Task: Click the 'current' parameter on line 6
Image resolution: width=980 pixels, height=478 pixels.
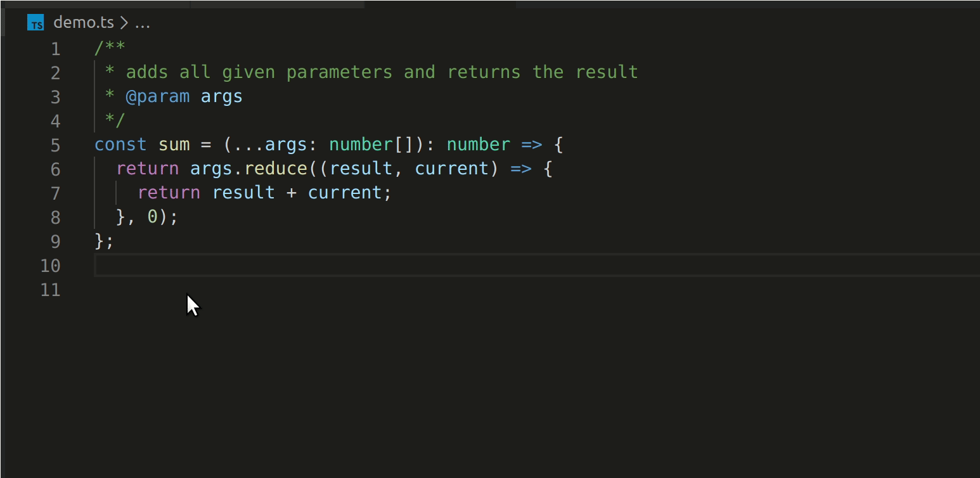Action: [452, 169]
